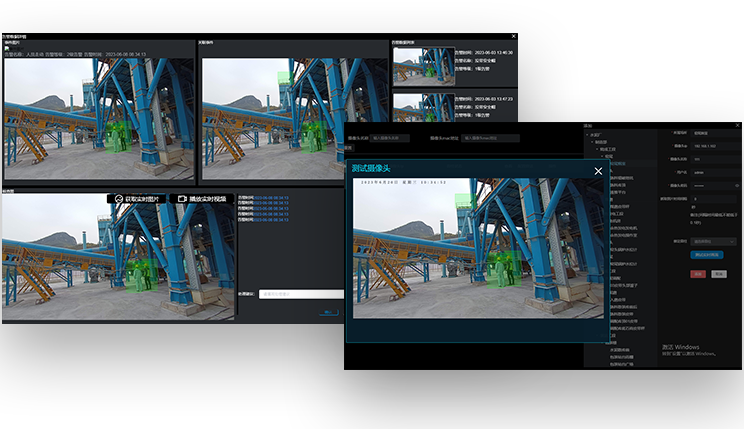
Task: Play live video with 播放实时视频 button
Action: [x=202, y=199]
